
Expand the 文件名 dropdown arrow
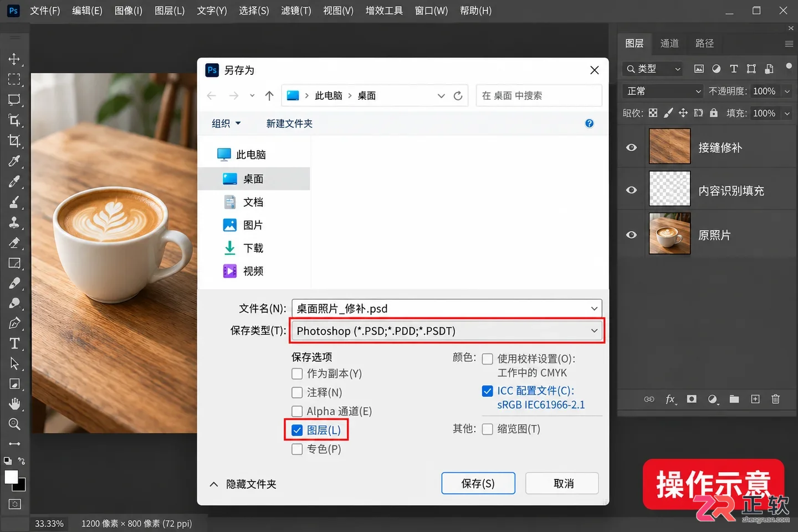(594, 309)
